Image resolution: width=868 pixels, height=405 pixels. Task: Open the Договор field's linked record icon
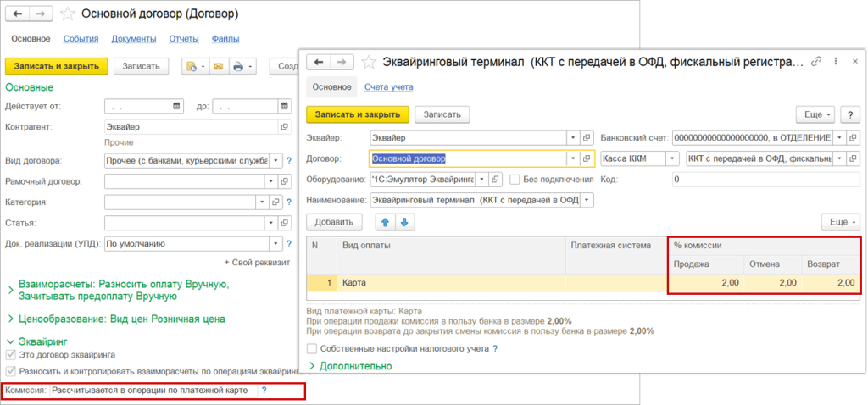point(587,158)
